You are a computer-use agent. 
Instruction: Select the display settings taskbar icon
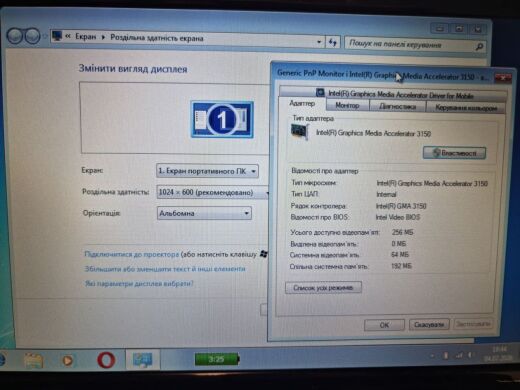point(143,360)
